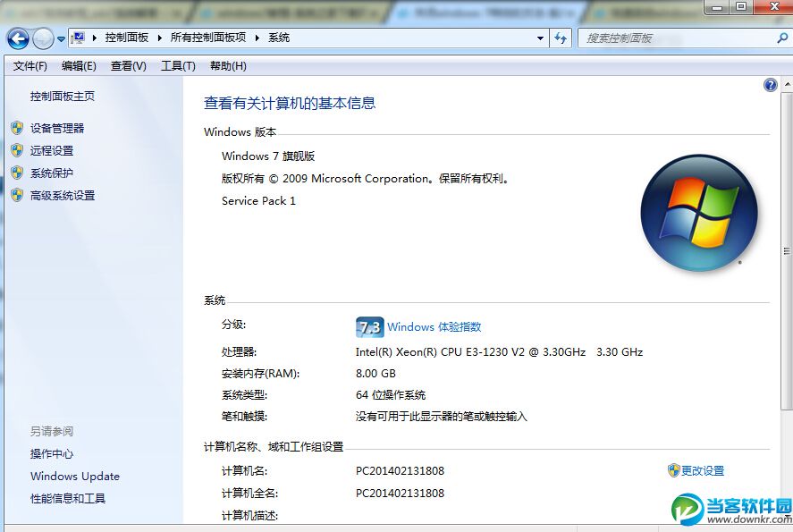The height and width of the screenshot is (532, 793).
Task: Click the Windows 7 旗舰版 text
Action: [268, 156]
